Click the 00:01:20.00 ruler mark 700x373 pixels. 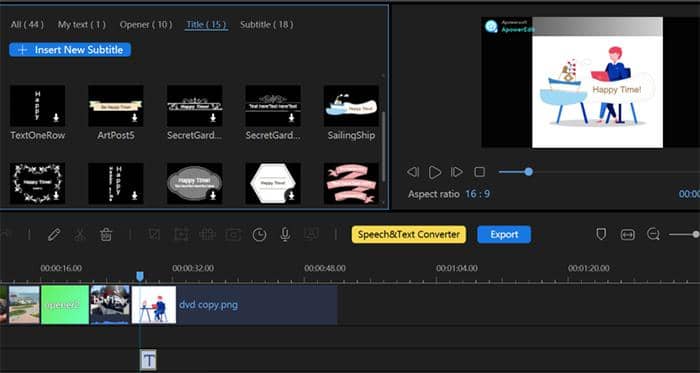tap(588, 268)
